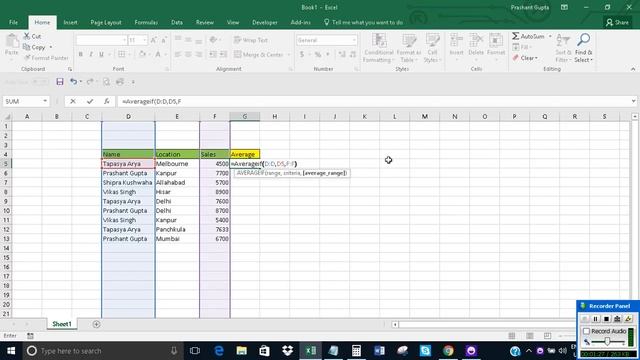Click the Prashant Gupta account name

click(x=529, y=7)
